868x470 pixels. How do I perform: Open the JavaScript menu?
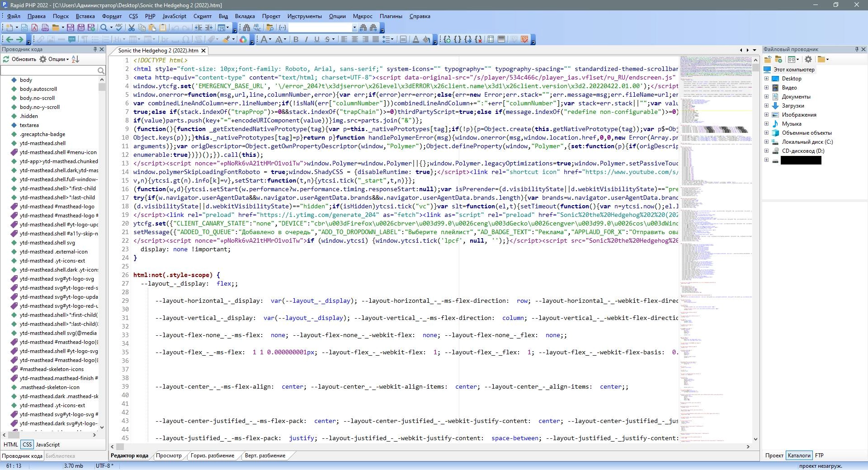174,16
